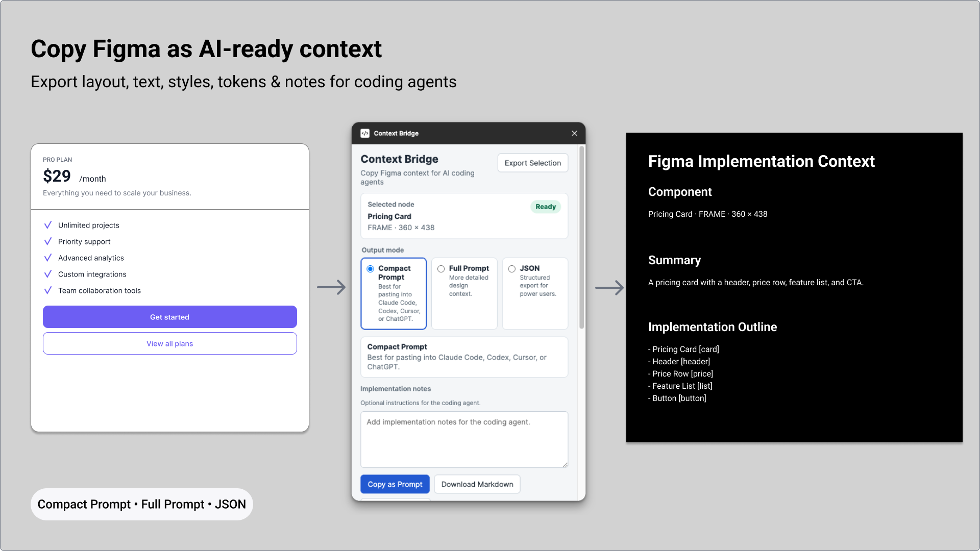Click the checkmark beside Custom integrations
The image size is (980, 551).
pos(48,274)
